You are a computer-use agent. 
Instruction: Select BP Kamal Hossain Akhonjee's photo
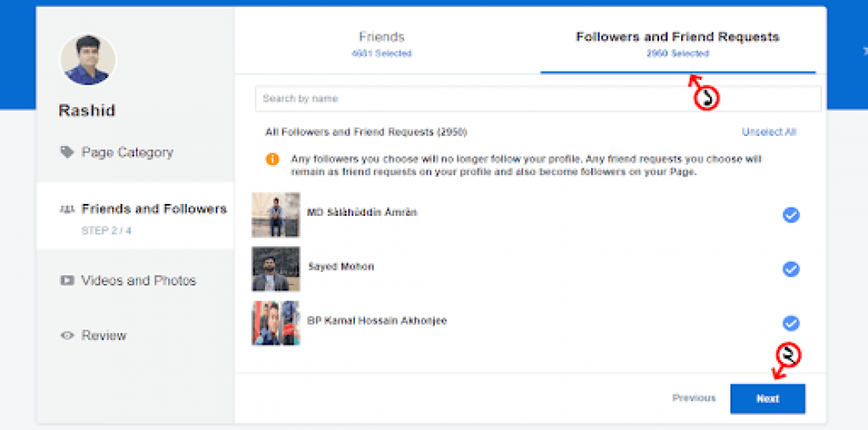coord(275,323)
